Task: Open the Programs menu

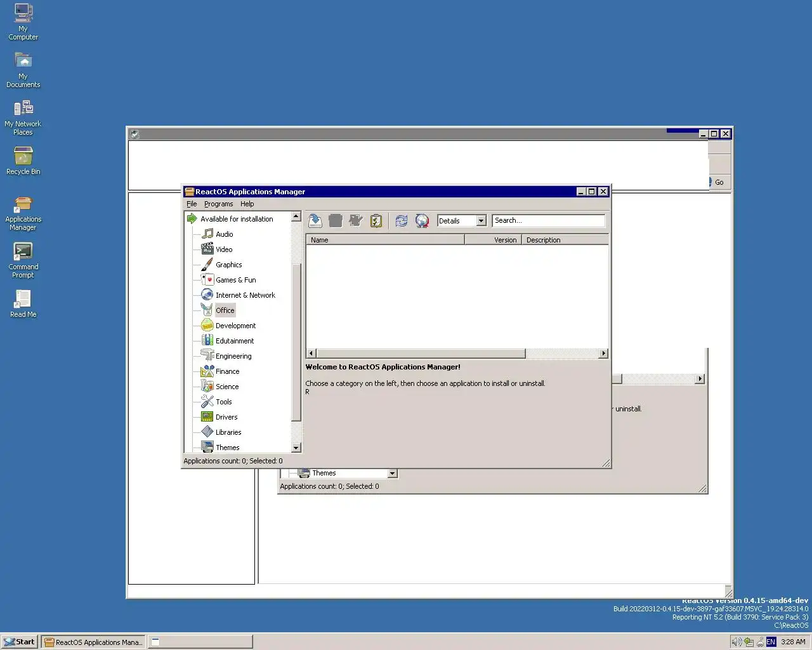Action: click(x=218, y=204)
